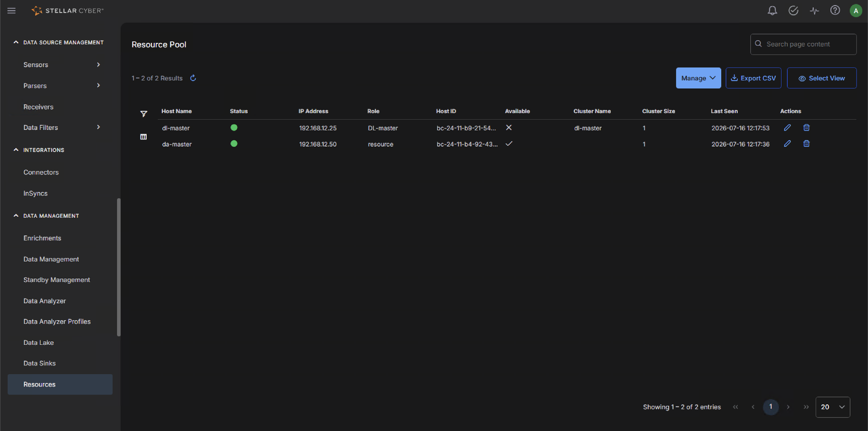The width and height of the screenshot is (868, 431).
Task: Click the sidebar scrollbar
Action: point(119,267)
